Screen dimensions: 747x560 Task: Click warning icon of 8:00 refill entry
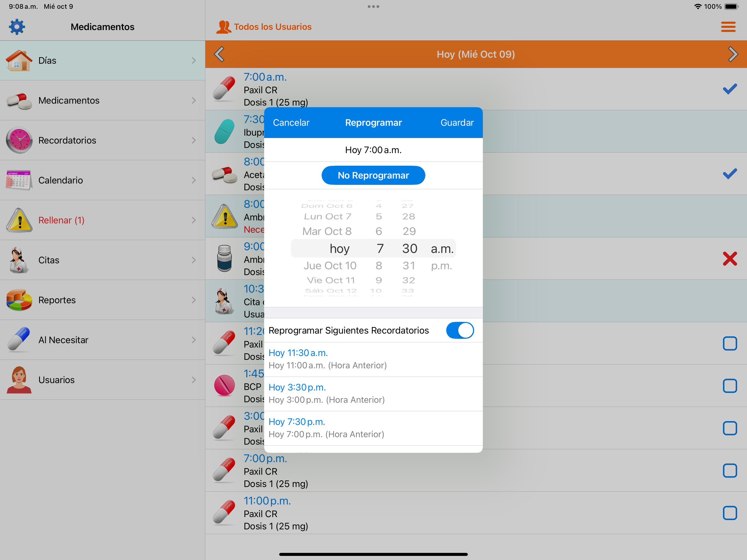[224, 216]
